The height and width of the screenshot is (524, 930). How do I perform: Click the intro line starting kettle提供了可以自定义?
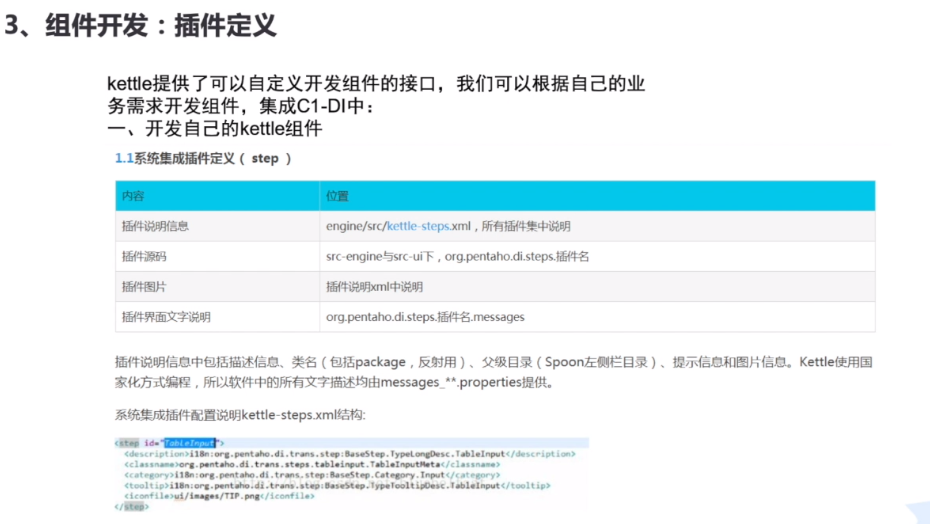(375, 84)
